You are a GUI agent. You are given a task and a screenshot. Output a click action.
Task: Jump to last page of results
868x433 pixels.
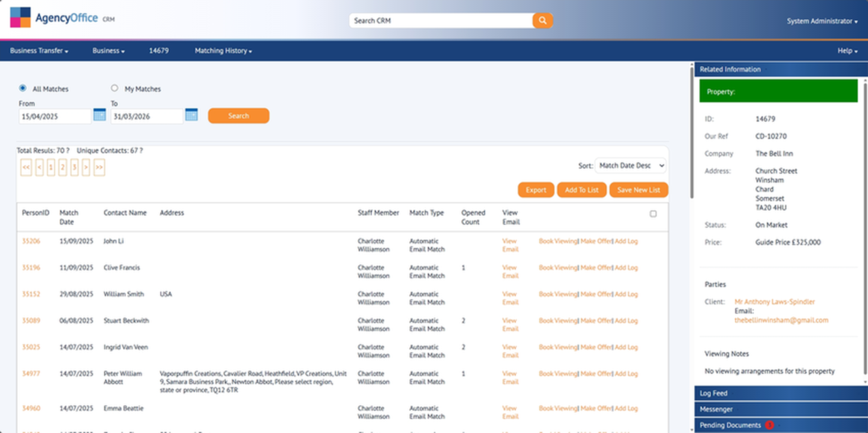tap(99, 167)
